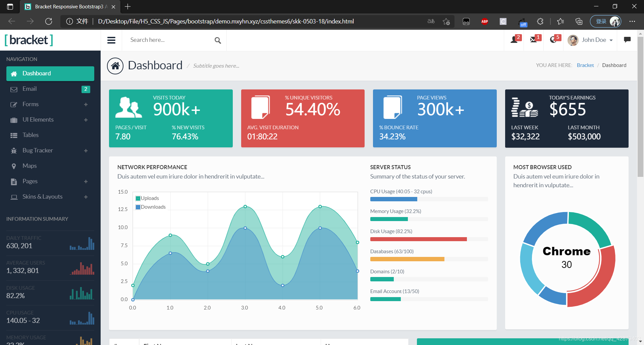Click the Bracket Responsive Bootstrap3 browser tab
Image resolution: width=644 pixels, height=345 pixels.
[x=69, y=7]
